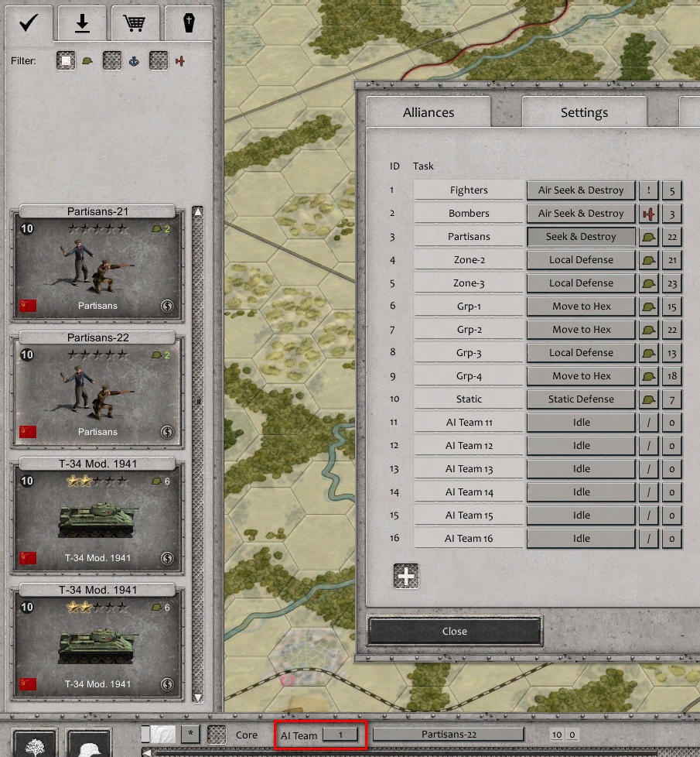Click the helmet icon in Grp-3 row
The width and height of the screenshot is (700, 757).
click(x=648, y=352)
